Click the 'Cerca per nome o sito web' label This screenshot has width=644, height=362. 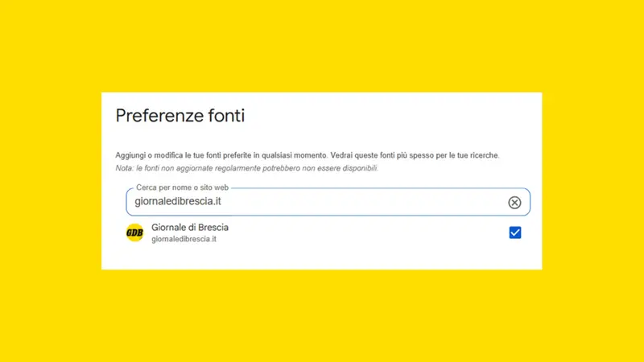coord(182,187)
